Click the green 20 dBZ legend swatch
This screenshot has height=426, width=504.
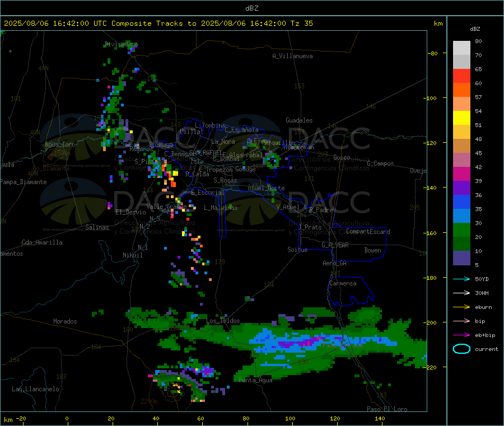click(461, 230)
